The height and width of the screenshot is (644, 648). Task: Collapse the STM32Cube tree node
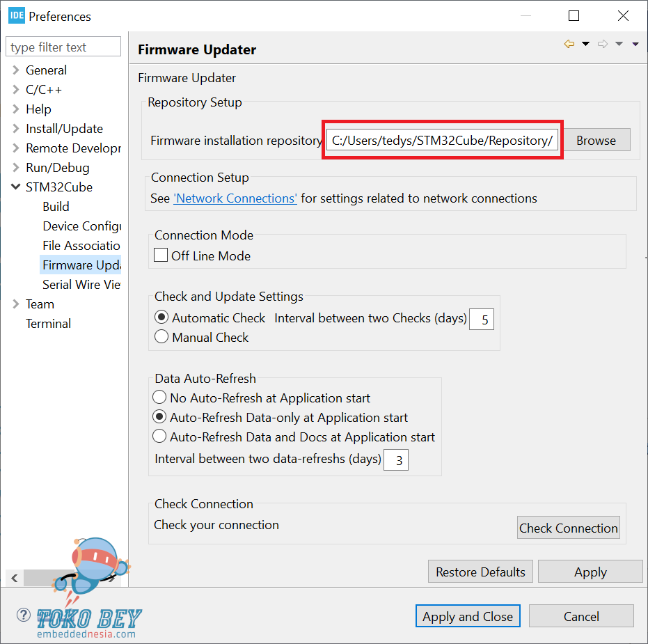click(16, 187)
